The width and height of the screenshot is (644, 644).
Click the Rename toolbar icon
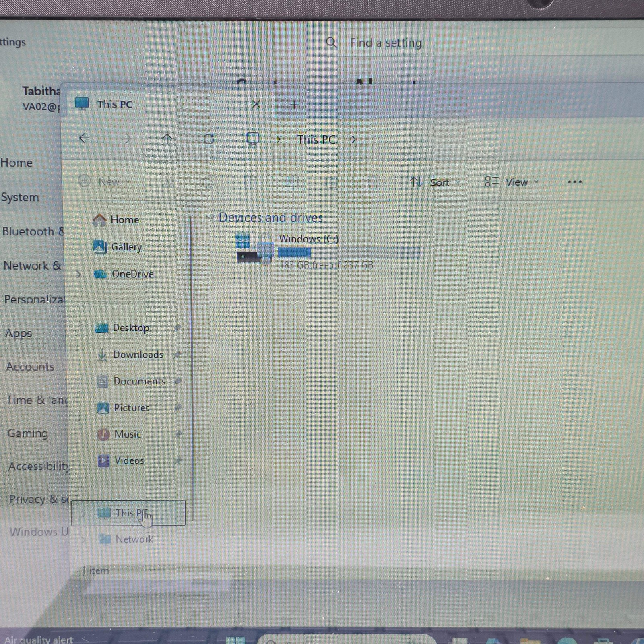click(291, 182)
